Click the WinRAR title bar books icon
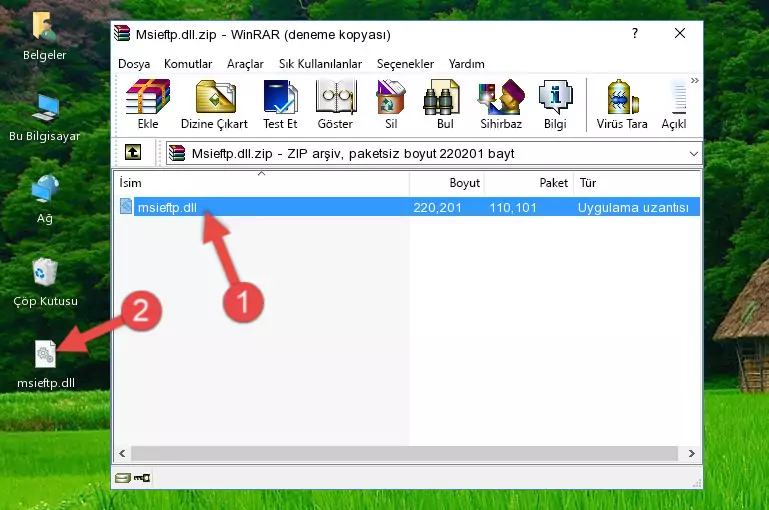 122,33
